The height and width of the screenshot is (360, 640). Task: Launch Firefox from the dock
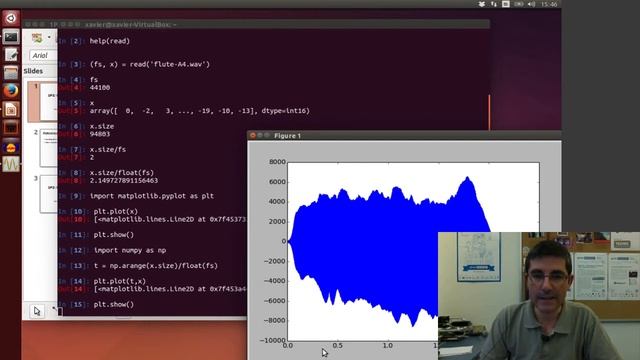click(11, 91)
